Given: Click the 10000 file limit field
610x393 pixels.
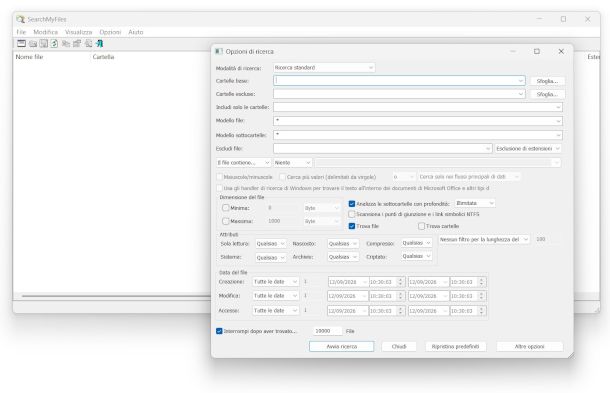Looking at the screenshot, I should click(327, 331).
